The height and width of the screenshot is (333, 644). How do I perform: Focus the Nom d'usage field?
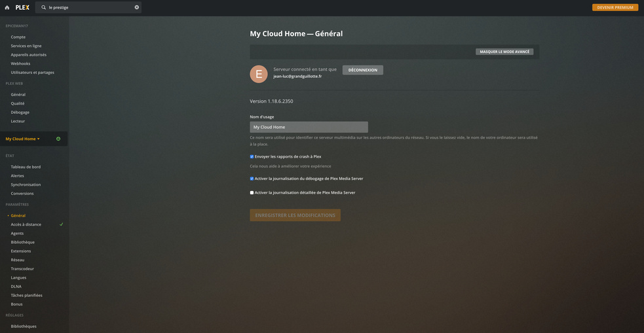(x=309, y=127)
